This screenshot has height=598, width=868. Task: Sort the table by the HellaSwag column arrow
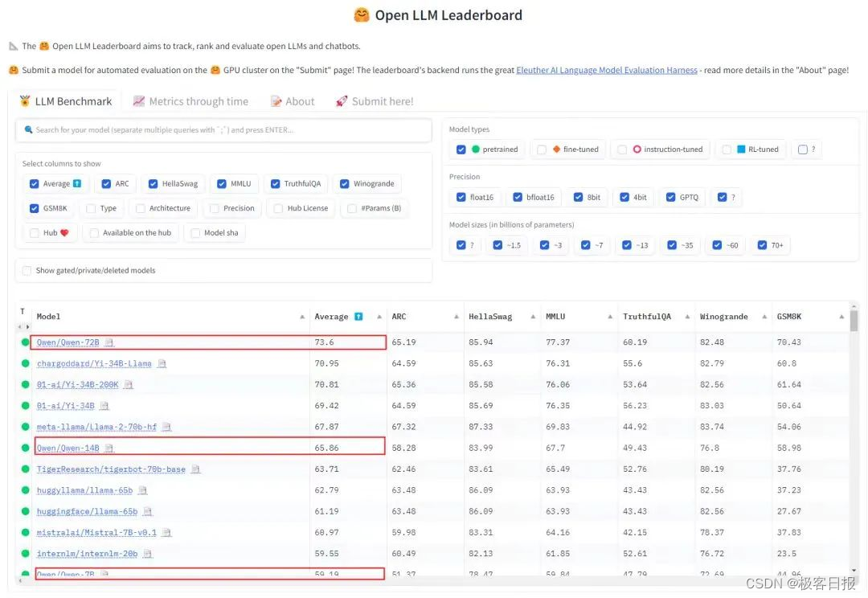[533, 317]
